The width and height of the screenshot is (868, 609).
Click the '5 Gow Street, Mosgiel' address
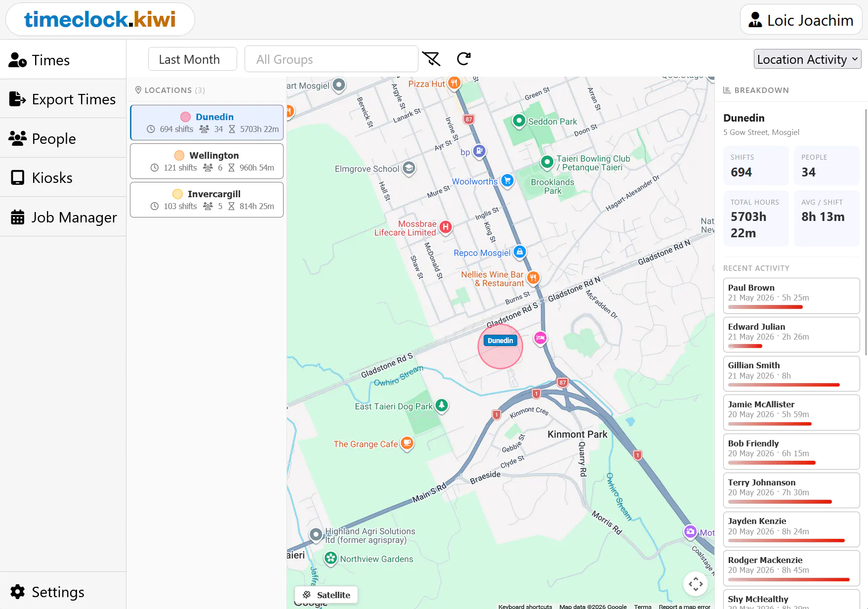coord(761,132)
